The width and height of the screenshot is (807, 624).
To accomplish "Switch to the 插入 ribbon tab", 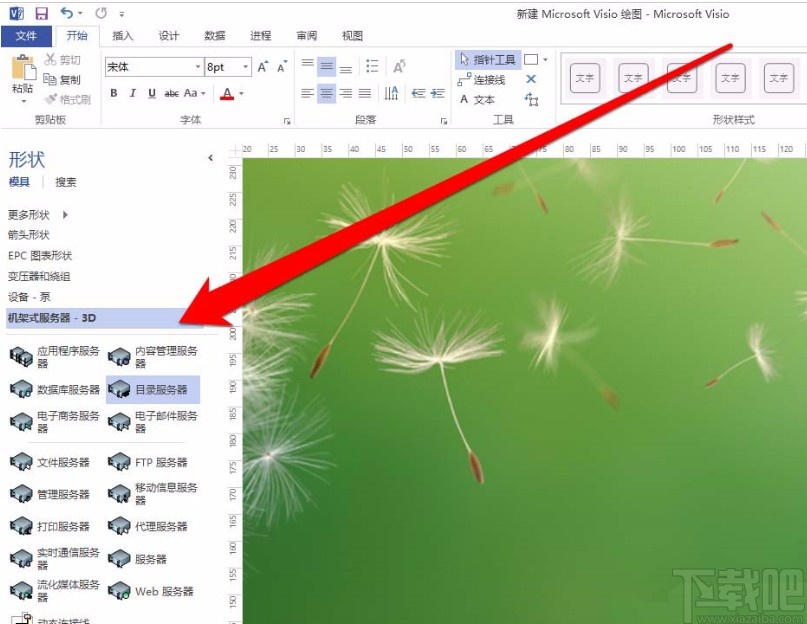I will pyautogui.click(x=122, y=35).
